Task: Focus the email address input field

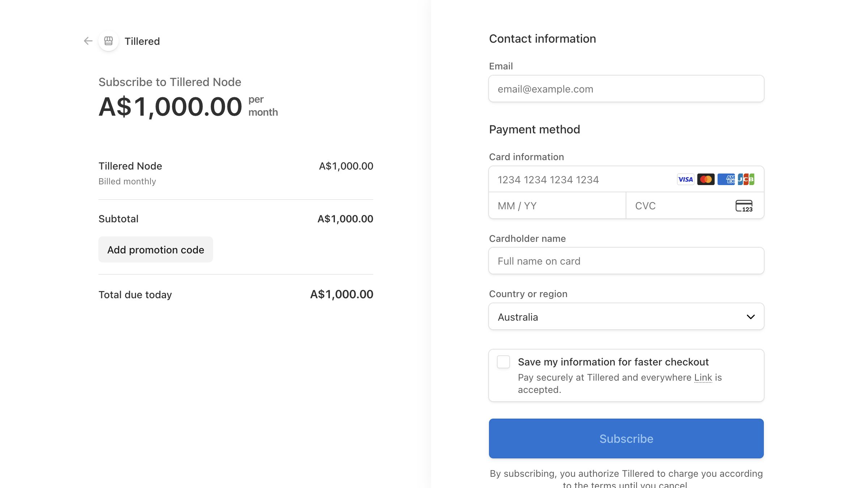Action: point(626,89)
